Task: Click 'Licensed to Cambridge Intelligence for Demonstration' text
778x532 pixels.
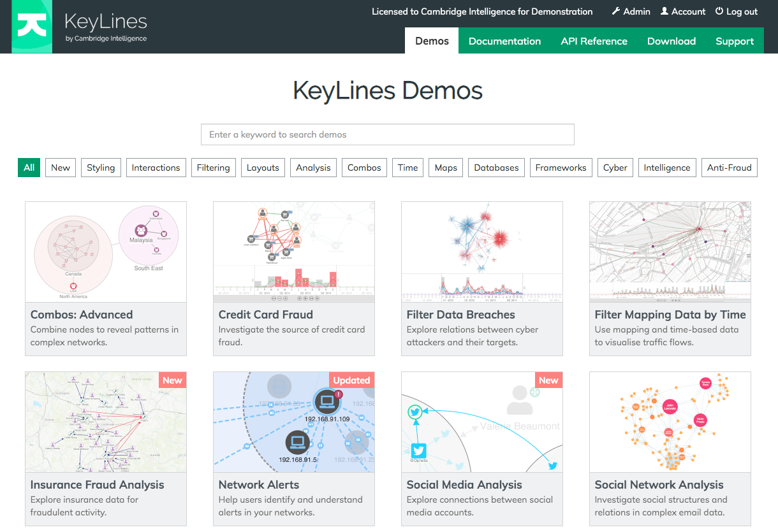Action: [x=482, y=11]
